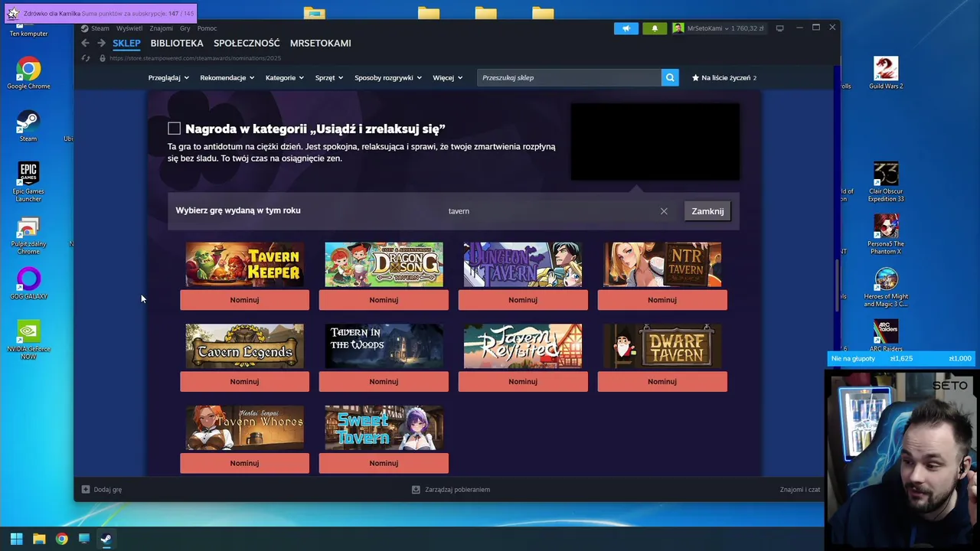Click the Steam taskbar icon
This screenshot has height=551, width=980.
coord(106,539)
